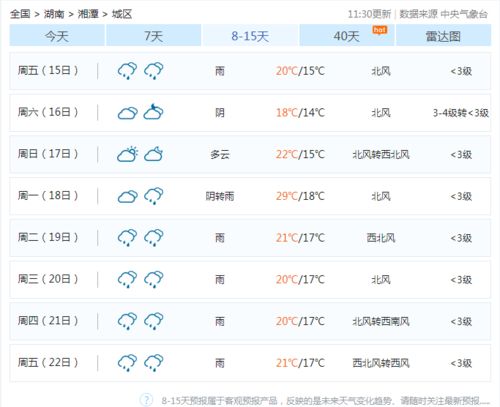Click the 周二（19日）date label

48,237
